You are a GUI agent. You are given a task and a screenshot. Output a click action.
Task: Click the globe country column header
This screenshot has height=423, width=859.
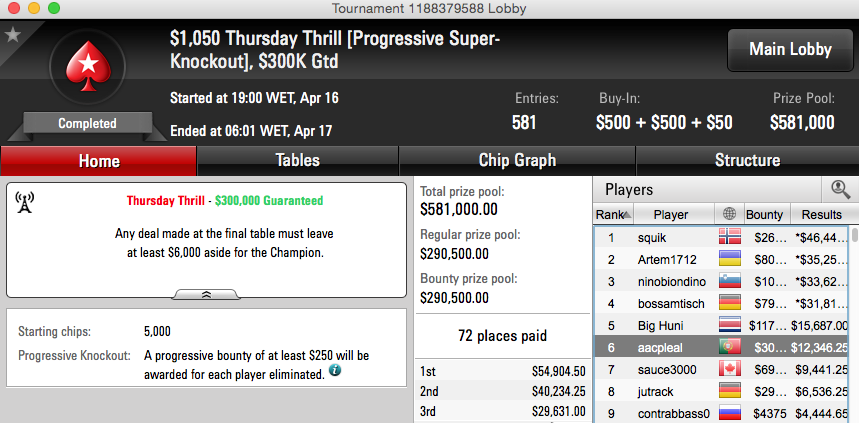pos(730,214)
